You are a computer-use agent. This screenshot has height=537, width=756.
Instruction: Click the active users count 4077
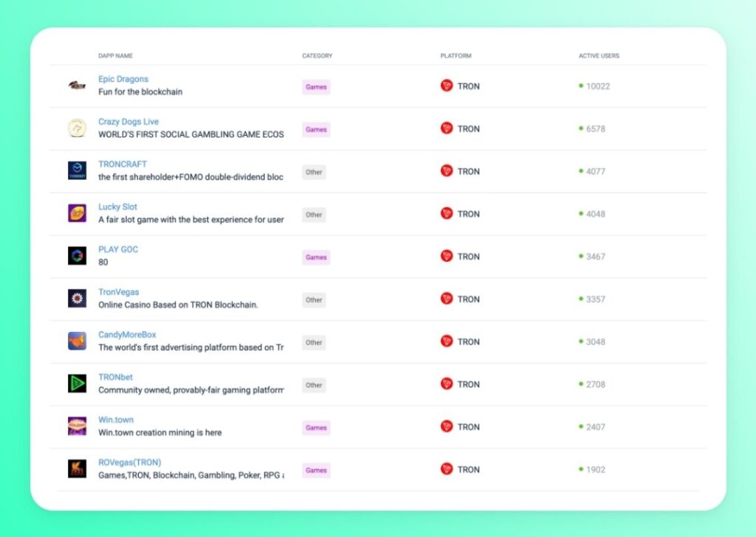coord(596,171)
